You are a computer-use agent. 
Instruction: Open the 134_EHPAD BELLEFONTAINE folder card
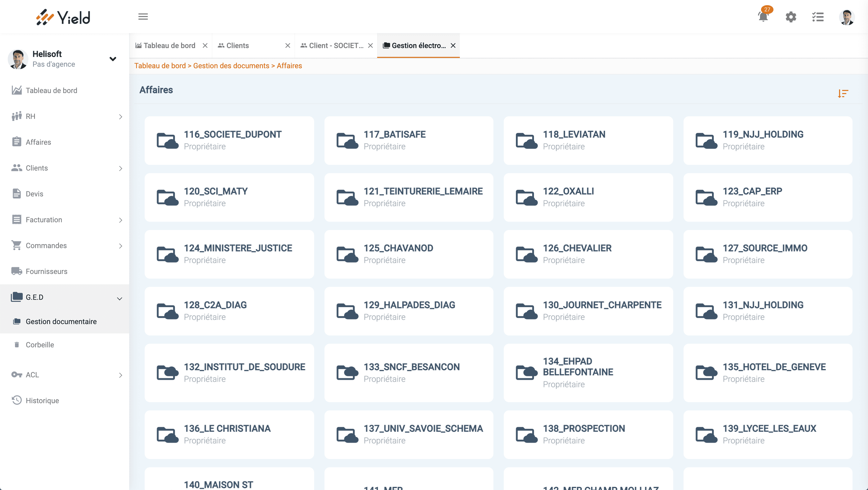(588, 373)
